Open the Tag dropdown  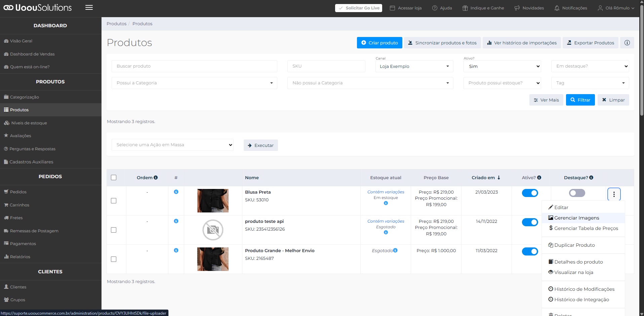point(590,83)
